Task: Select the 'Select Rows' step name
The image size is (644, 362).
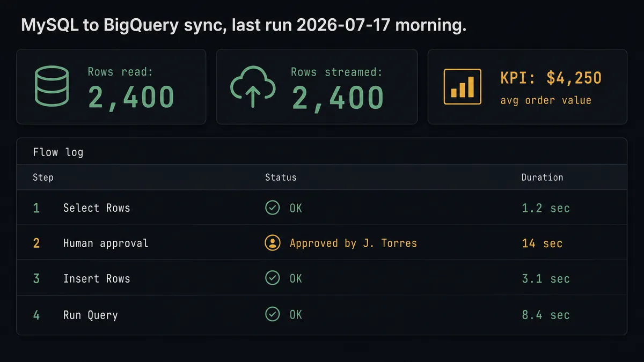Action: (x=97, y=208)
